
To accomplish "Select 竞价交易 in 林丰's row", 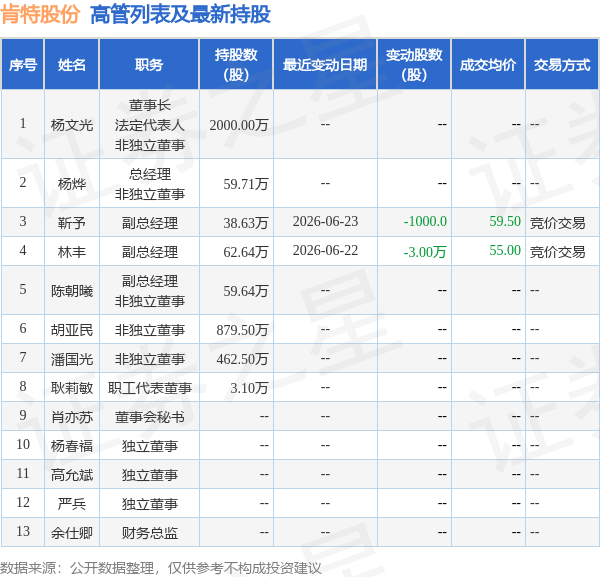I will [x=558, y=252].
